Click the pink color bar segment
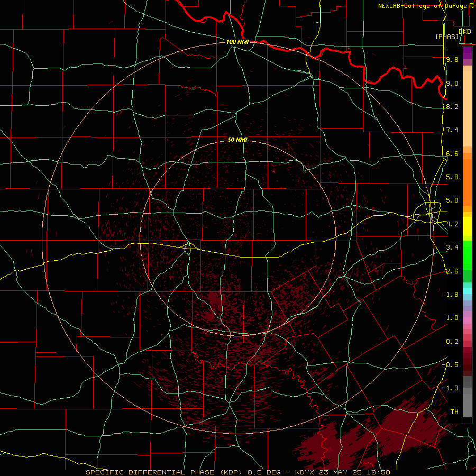 tap(467, 321)
